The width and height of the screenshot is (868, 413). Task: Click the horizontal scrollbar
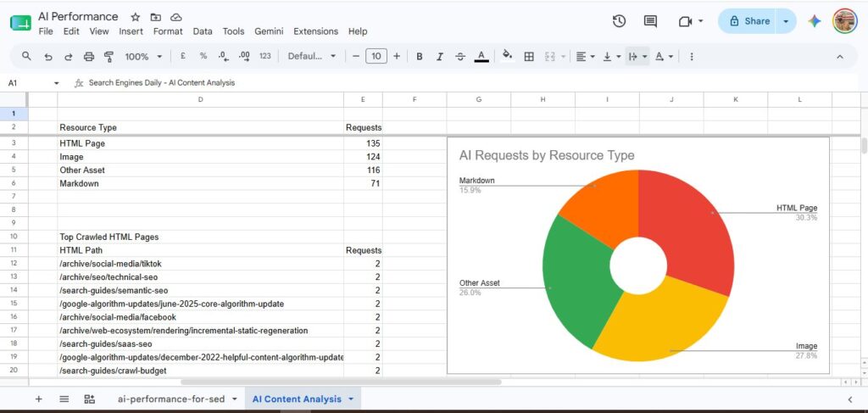[341, 382]
